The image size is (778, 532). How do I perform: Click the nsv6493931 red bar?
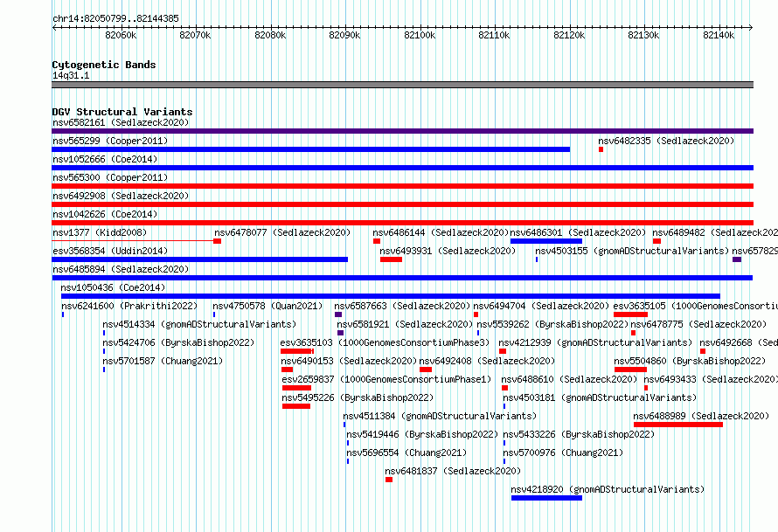391,259
